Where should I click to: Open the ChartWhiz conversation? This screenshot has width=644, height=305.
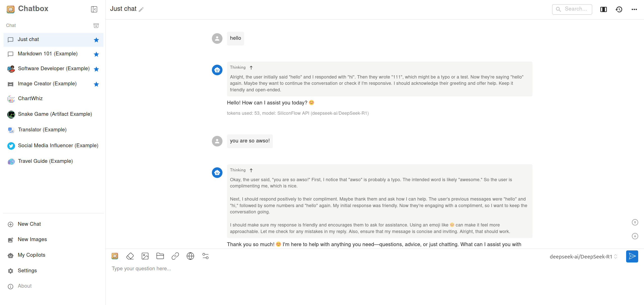30,98
